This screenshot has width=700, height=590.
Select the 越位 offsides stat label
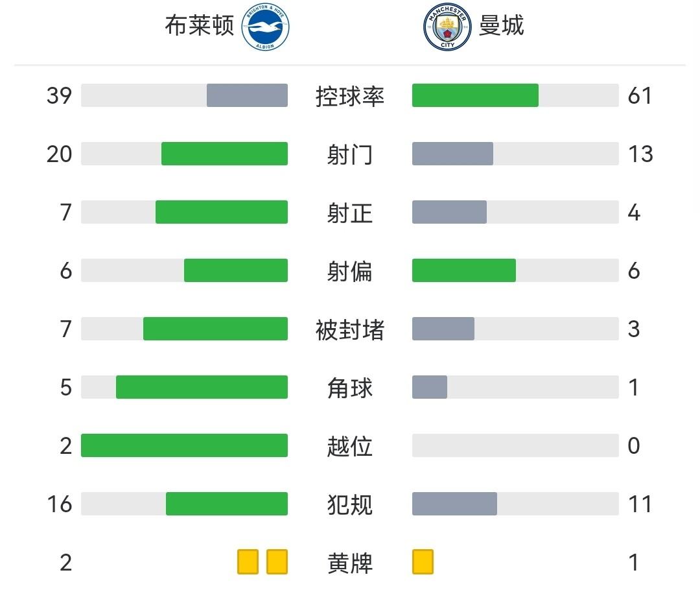tap(350, 446)
